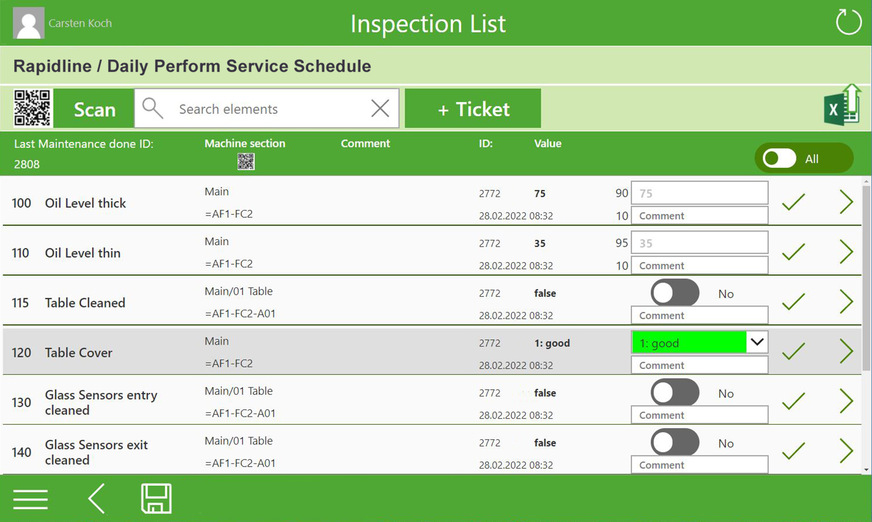Expand Oil Level thin details chevron
This screenshot has height=522, width=872.
pyautogui.click(x=845, y=252)
